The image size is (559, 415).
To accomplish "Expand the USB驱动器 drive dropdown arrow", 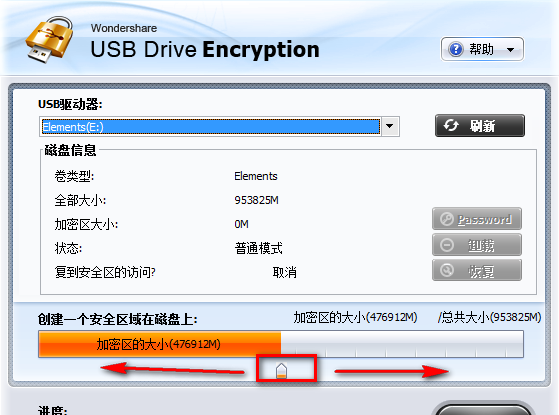I will tap(390, 126).
